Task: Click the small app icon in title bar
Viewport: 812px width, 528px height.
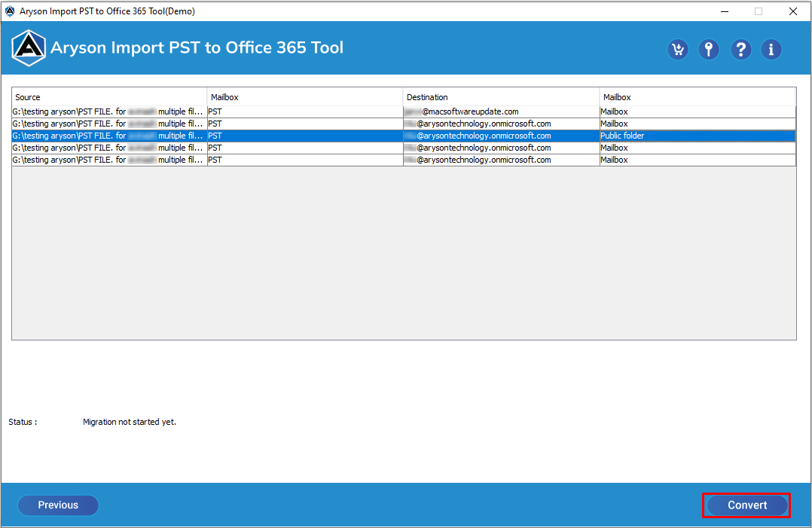Action: (9, 11)
